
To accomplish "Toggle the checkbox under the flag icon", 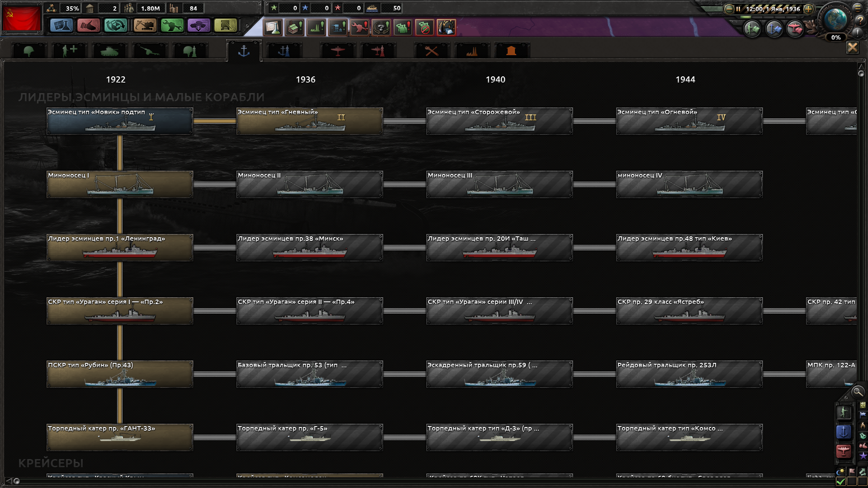I will pyautogui.click(x=852, y=482).
